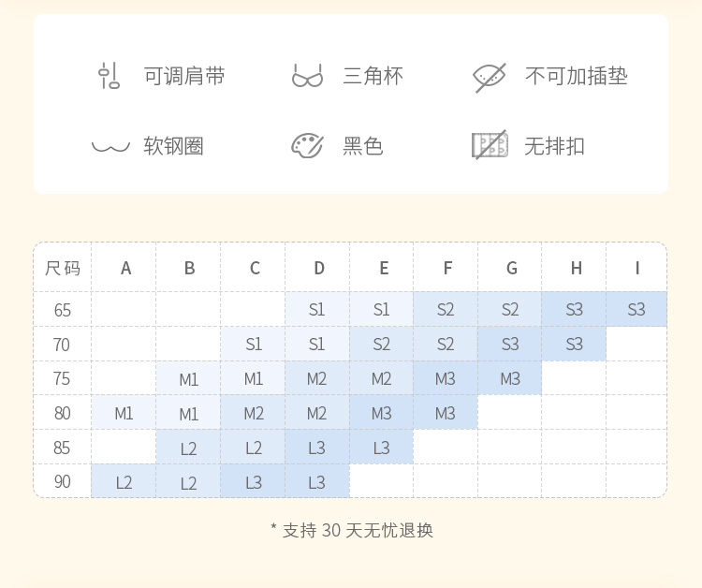Click the crossed-out insert pad icon
This screenshot has width=702, height=588.
click(490, 78)
